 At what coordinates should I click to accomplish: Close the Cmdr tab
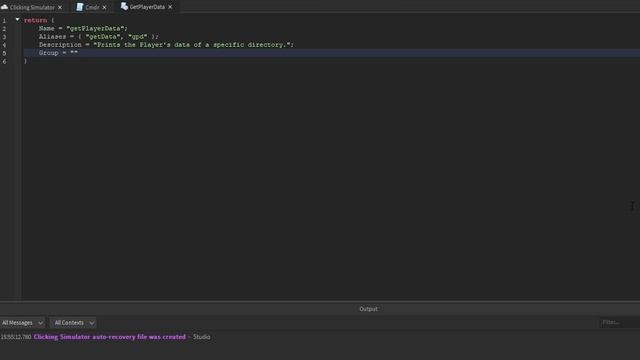104,7
